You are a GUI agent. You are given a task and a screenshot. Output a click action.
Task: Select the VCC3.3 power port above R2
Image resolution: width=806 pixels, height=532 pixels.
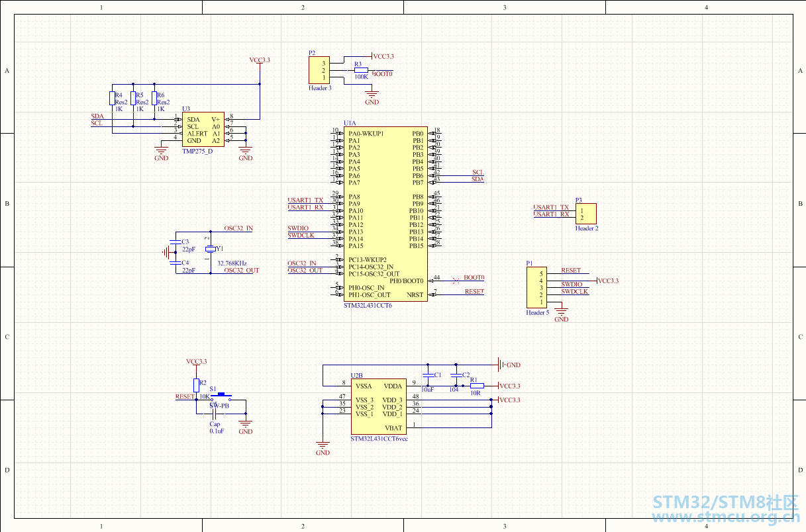coord(196,365)
